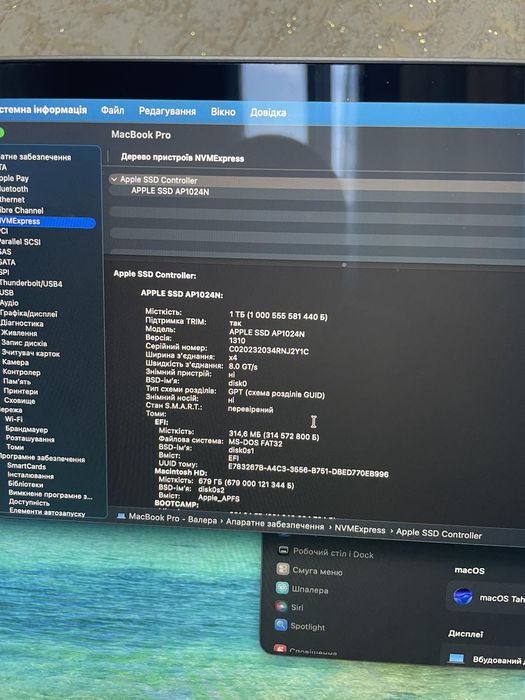Select Запис дисків in the sidebar

(24, 343)
